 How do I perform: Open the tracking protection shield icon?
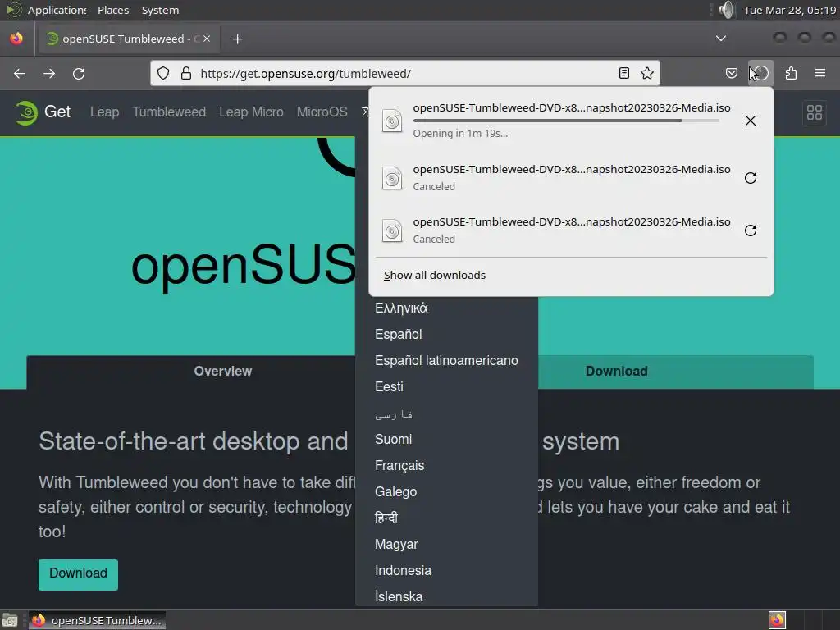[x=163, y=73]
